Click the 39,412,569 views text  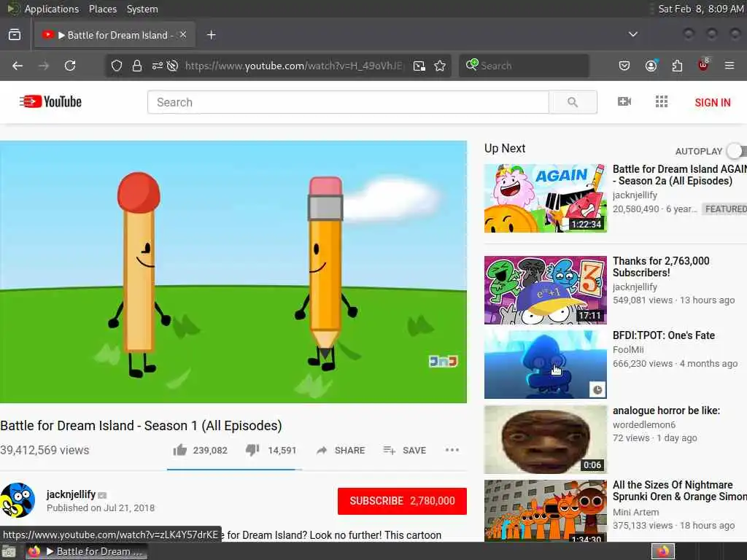click(x=44, y=450)
